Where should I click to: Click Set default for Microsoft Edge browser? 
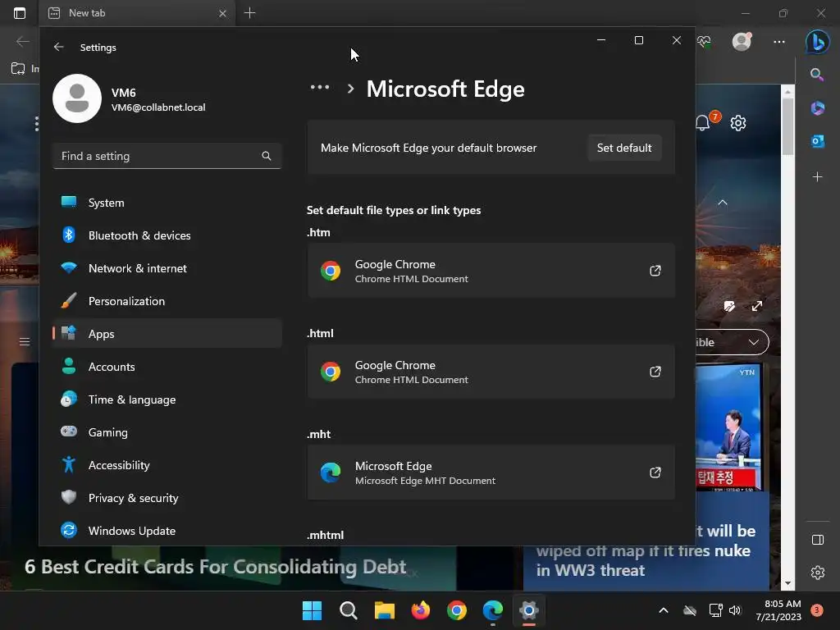[x=624, y=148]
